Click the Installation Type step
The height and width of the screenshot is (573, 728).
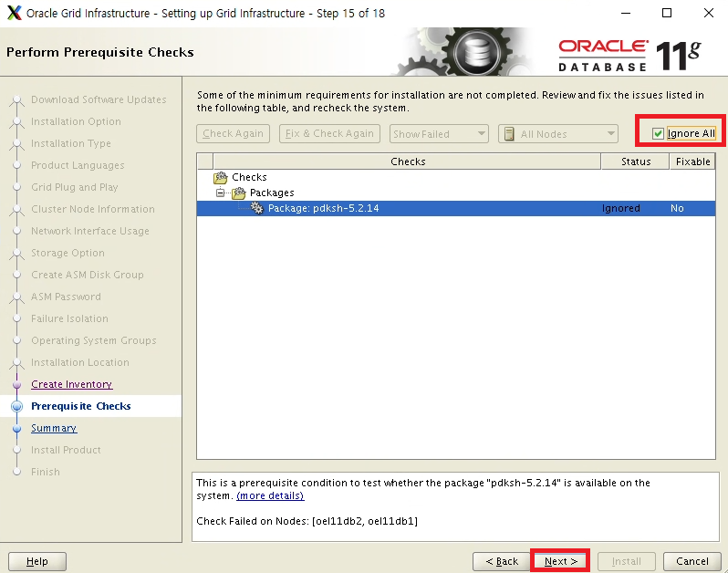coord(70,143)
